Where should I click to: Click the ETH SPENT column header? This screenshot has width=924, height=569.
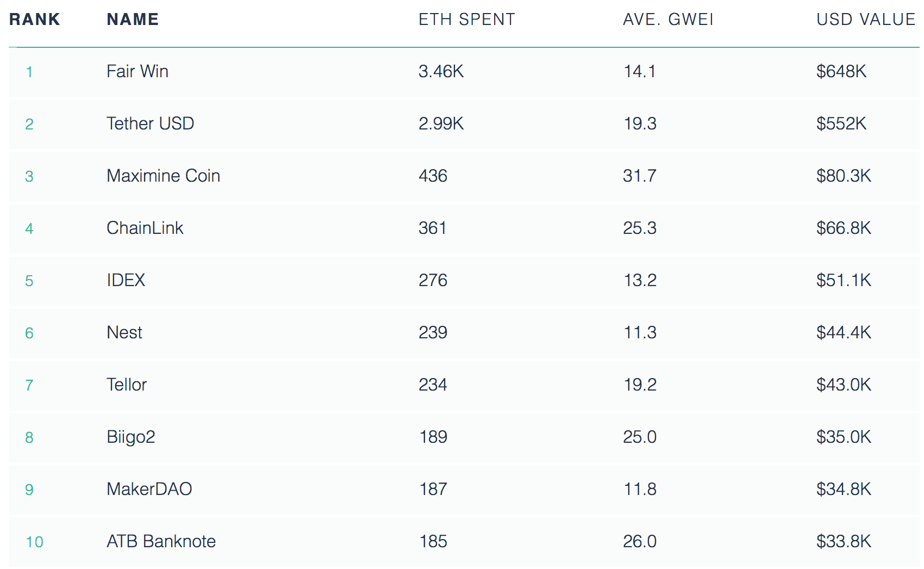coord(466,20)
